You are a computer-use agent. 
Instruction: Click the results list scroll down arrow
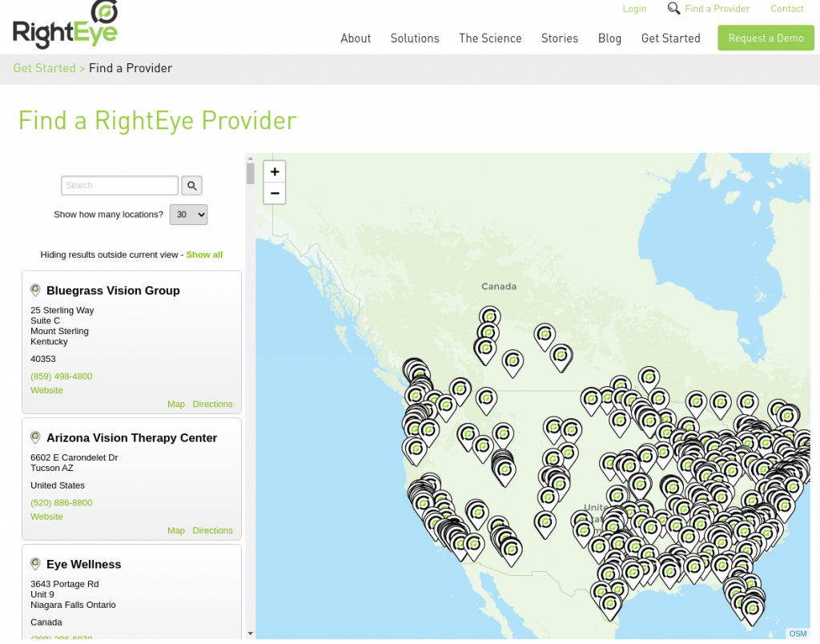[251, 634]
